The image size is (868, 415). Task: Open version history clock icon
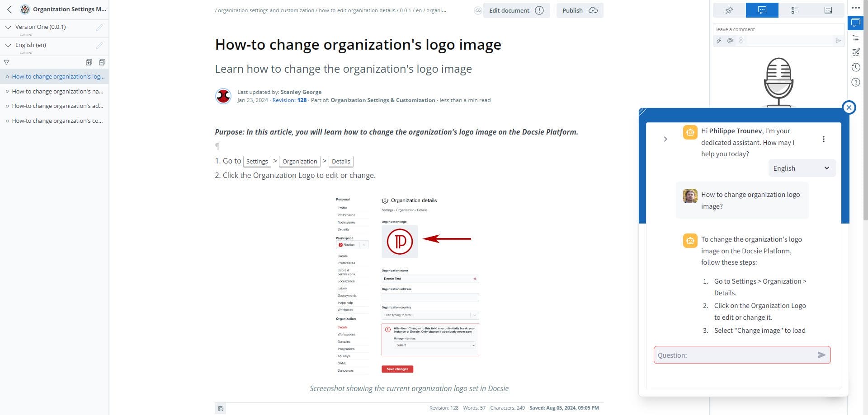(x=855, y=67)
